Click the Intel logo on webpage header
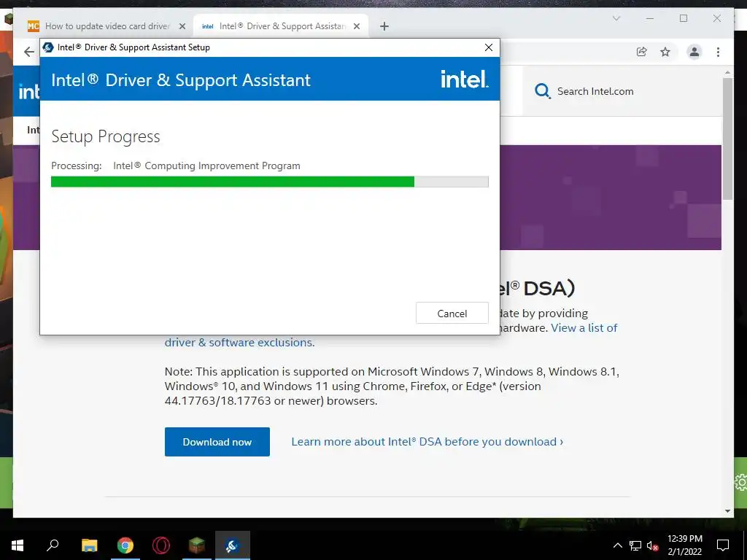This screenshot has height=560, width=747. (28, 91)
